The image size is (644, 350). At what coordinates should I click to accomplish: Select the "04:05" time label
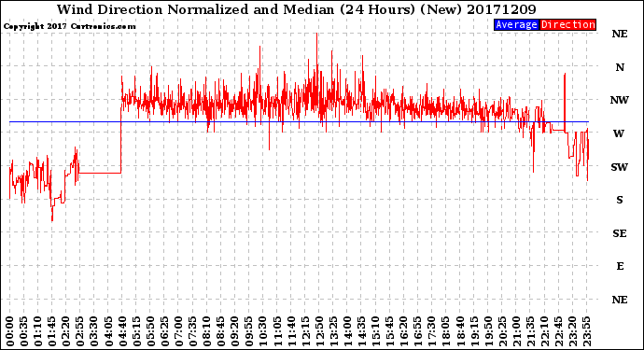108,331
